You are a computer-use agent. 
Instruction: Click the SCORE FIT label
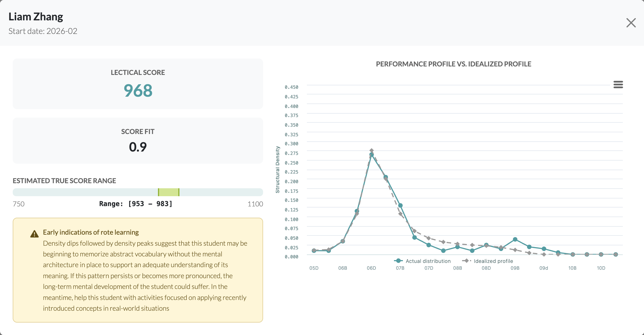coord(138,132)
